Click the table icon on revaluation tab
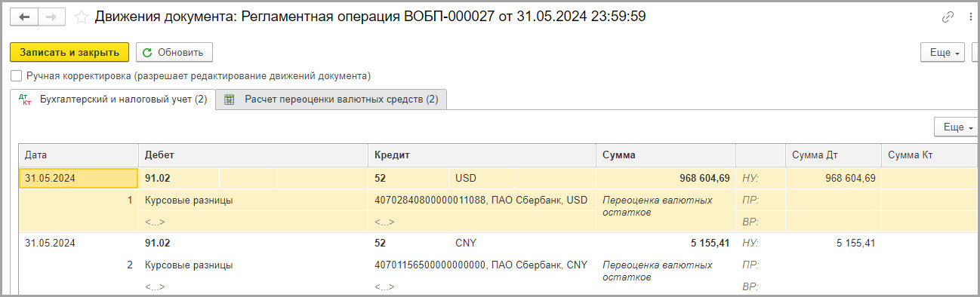The height and width of the screenshot is (297, 980). click(x=230, y=100)
